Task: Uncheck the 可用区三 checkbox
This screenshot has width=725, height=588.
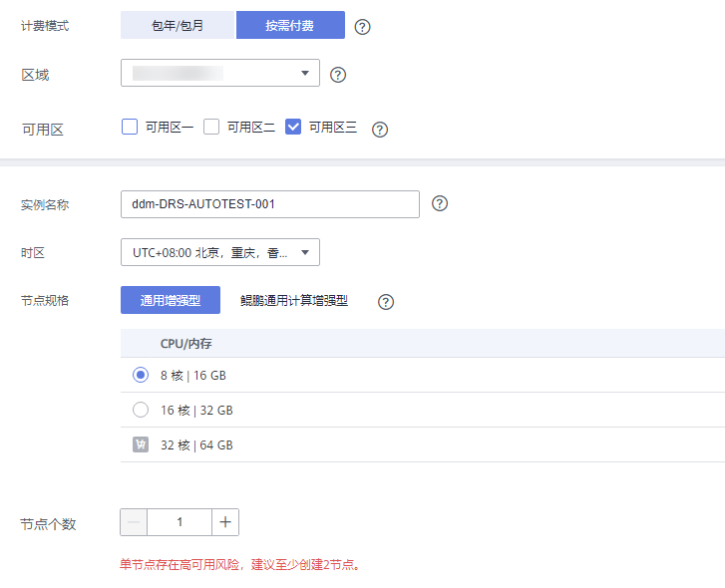Action: click(x=293, y=127)
